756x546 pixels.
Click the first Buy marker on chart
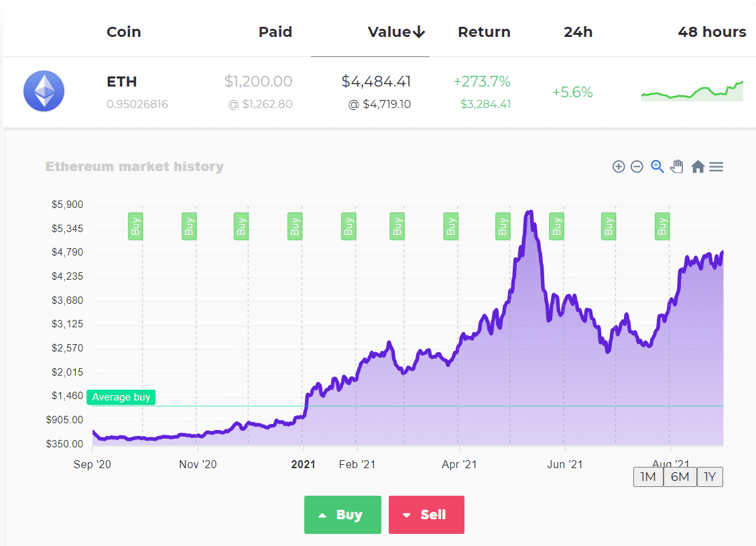coord(136,226)
